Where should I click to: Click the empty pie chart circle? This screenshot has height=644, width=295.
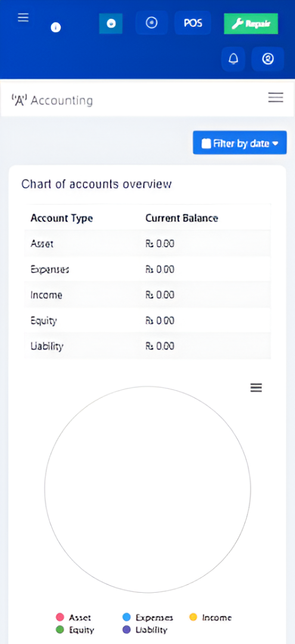pyautogui.click(x=148, y=489)
